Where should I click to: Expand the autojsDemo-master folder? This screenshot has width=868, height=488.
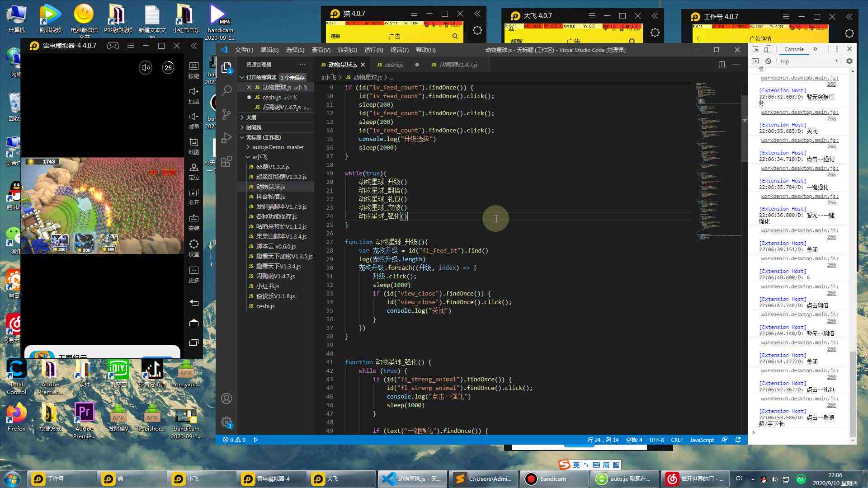coord(278,147)
